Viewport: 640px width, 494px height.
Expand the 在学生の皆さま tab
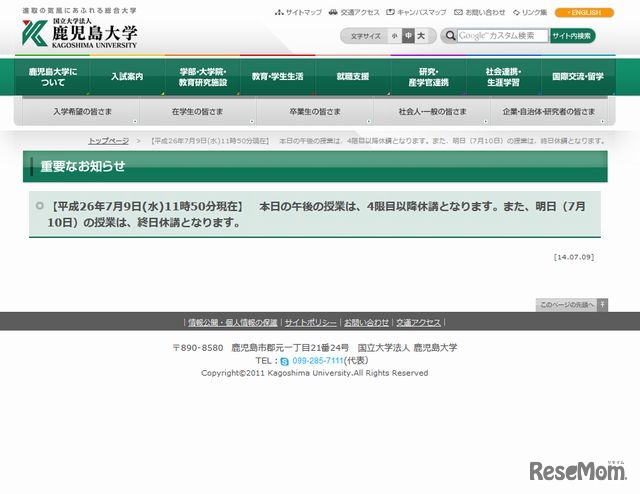pyautogui.click(x=198, y=111)
